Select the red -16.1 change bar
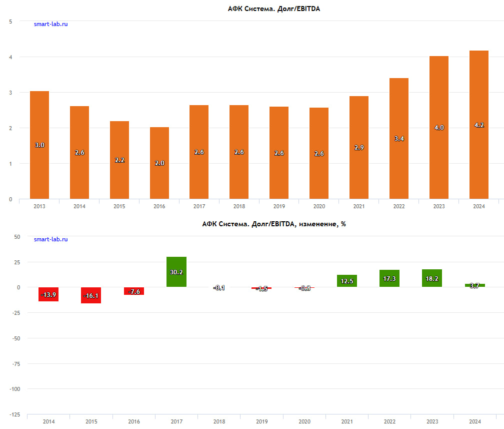 pos(91,295)
